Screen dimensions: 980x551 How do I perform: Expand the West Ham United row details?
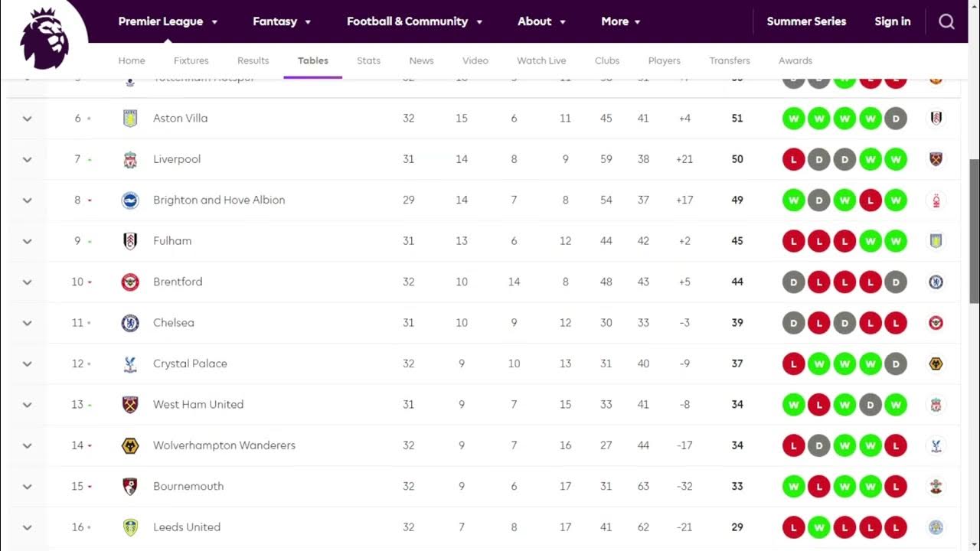point(27,405)
